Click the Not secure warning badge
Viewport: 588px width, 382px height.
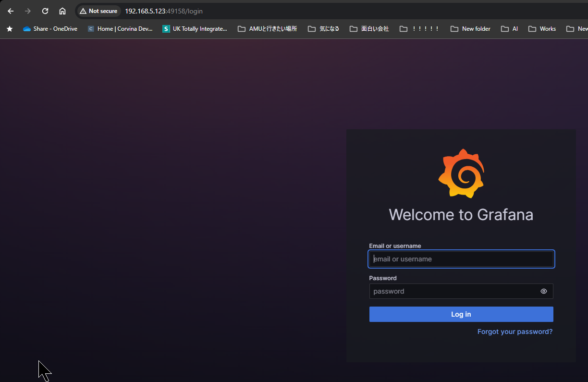[x=98, y=11]
